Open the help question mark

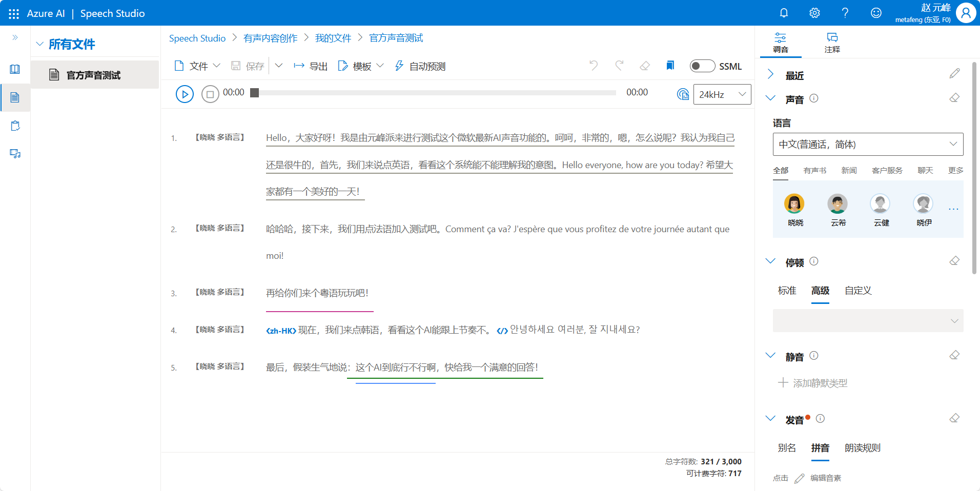click(x=845, y=13)
